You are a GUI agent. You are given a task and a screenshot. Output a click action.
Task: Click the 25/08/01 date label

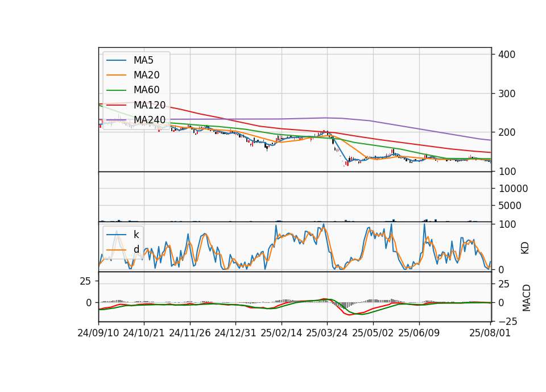click(x=490, y=333)
